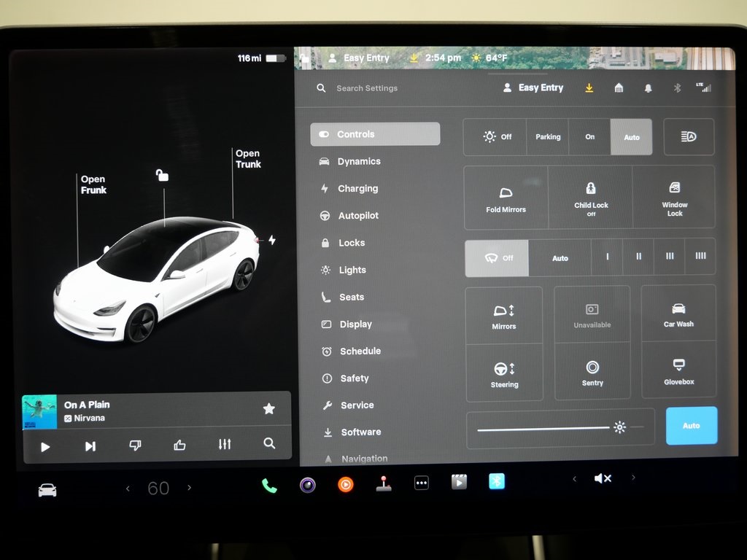Open Bluetooth settings from the status bar
The image size is (747, 560).
(x=677, y=87)
